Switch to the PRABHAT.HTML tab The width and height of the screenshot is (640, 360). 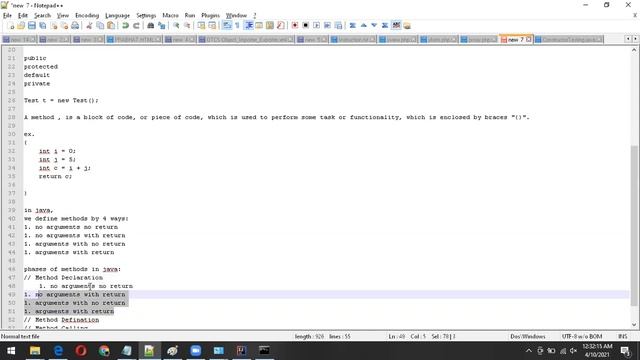click(x=134, y=40)
